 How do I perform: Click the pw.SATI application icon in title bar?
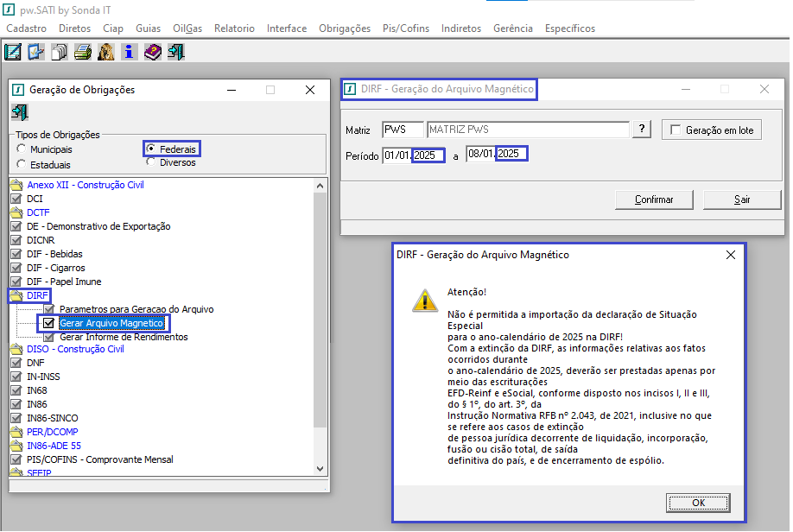point(9,9)
